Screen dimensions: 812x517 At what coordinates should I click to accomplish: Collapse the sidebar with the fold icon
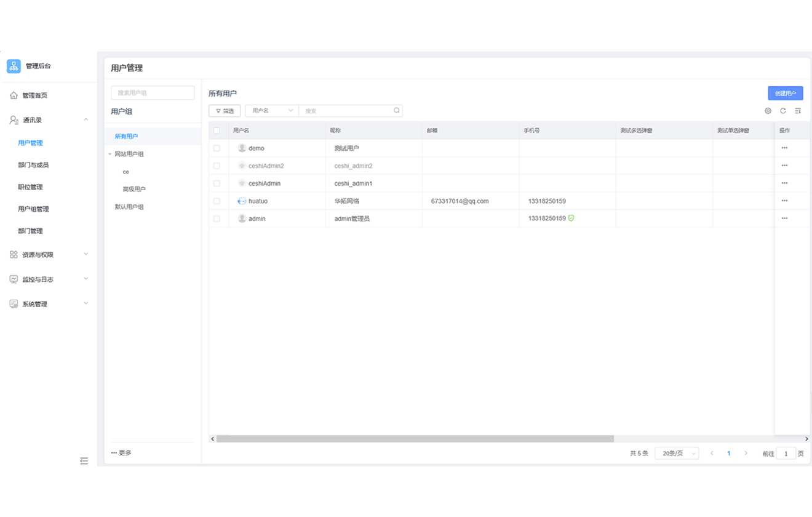[x=84, y=461]
